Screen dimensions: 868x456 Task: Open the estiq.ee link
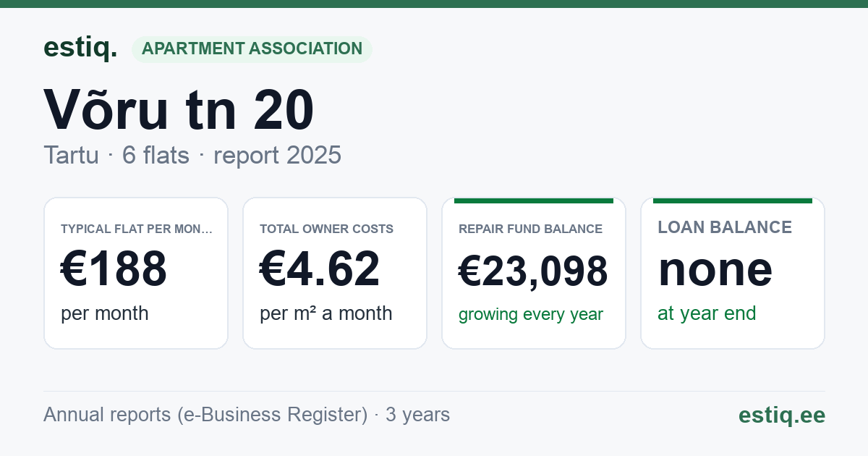(x=782, y=415)
